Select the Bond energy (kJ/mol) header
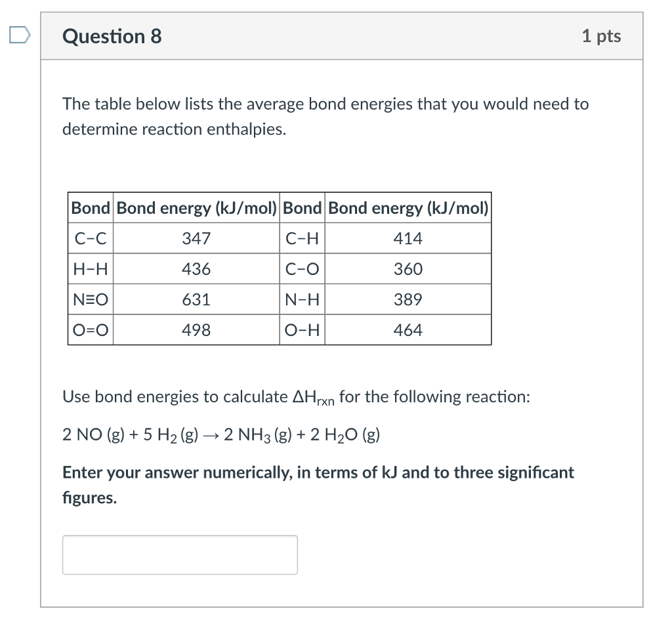Image resolution: width=672 pixels, height=634 pixels. coord(196,208)
